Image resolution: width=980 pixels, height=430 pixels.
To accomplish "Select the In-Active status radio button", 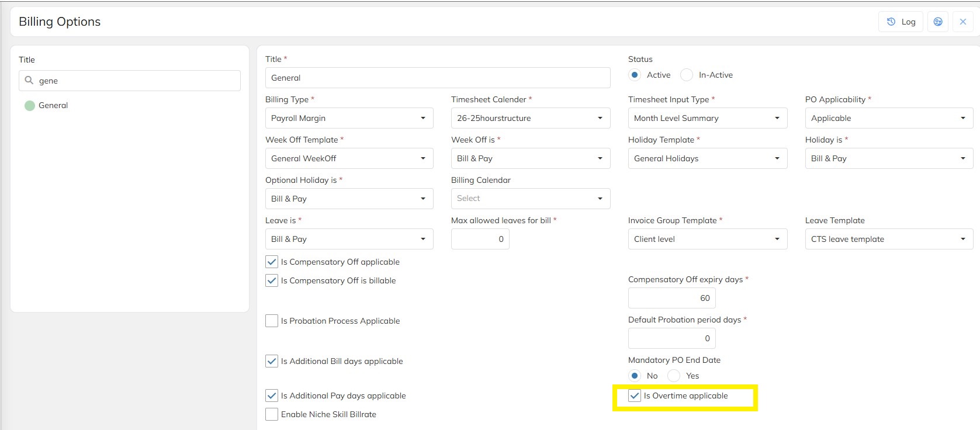I will (687, 75).
